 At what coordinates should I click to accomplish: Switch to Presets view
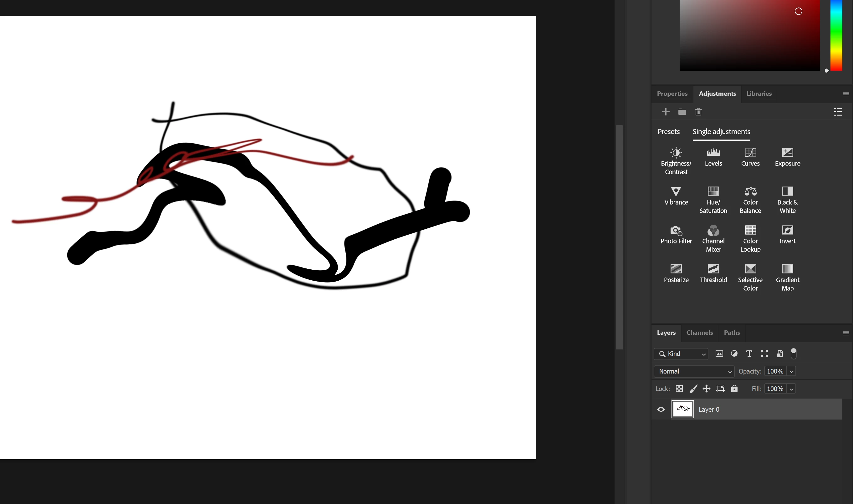(668, 131)
